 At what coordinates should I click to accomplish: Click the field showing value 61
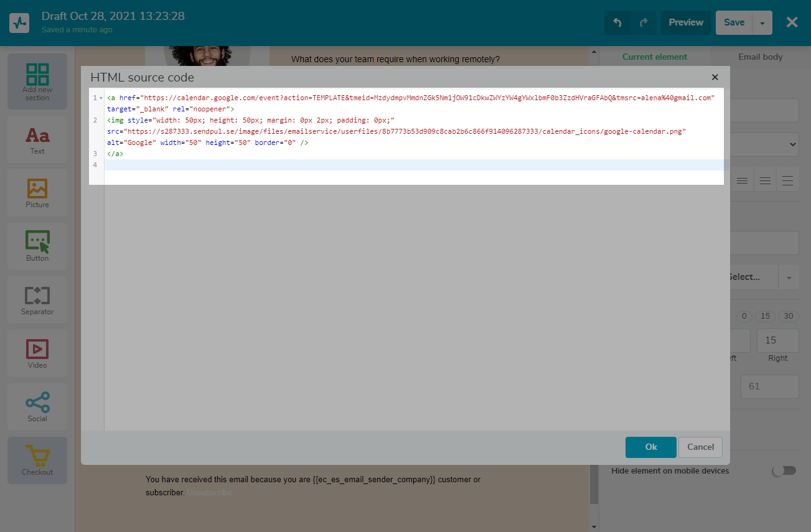(x=769, y=386)
